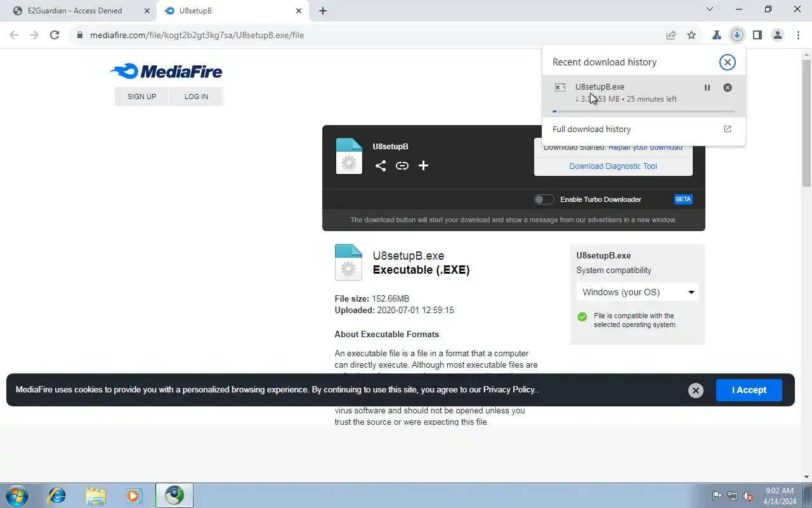Click the plus icon under U8setupB

(x=423, y=166)
